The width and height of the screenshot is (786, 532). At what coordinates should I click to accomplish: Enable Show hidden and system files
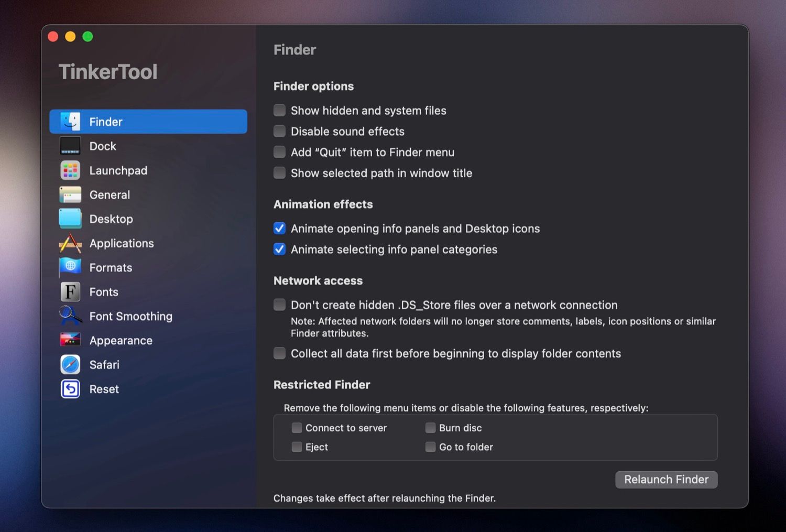(280, 110)
